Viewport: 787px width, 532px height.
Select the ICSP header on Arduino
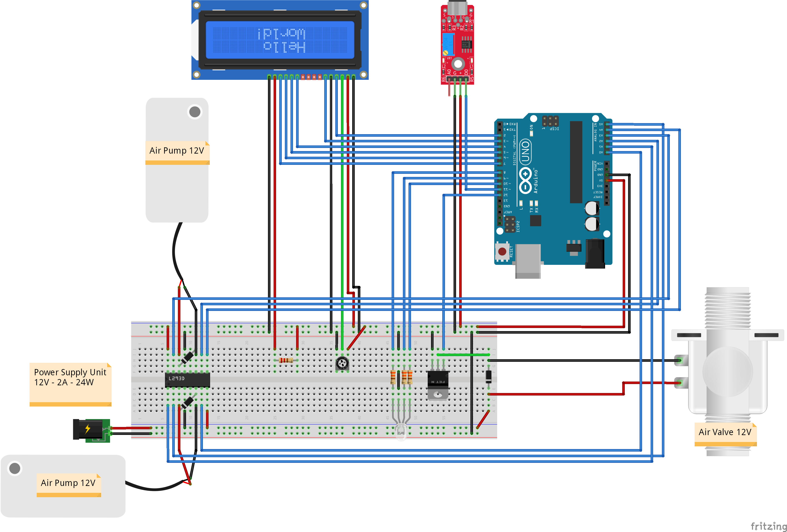(x=550, y=121)
